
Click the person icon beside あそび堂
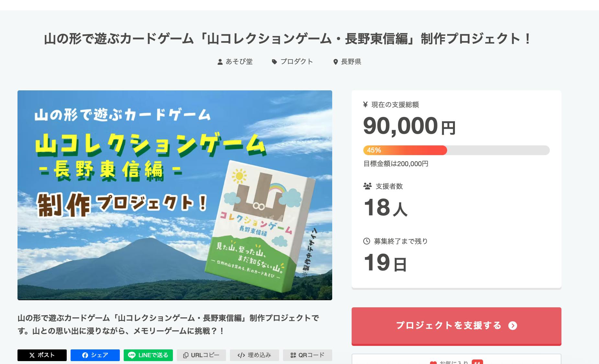[x=220, y=62]
